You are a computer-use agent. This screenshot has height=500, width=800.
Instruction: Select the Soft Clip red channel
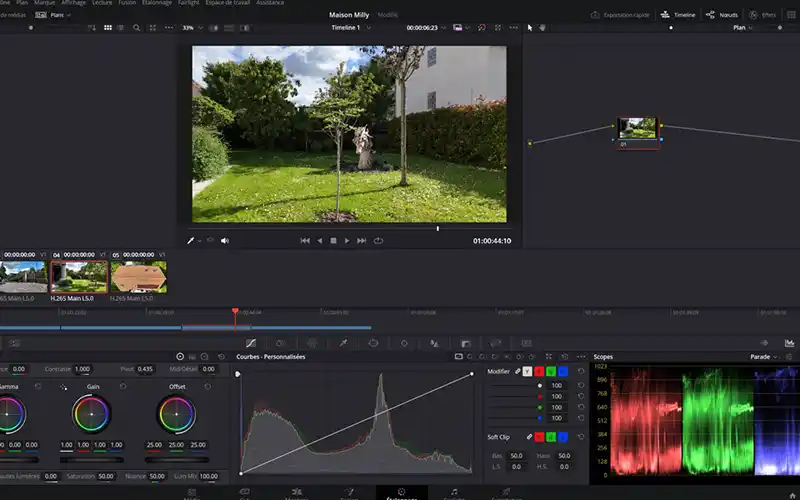539,437
